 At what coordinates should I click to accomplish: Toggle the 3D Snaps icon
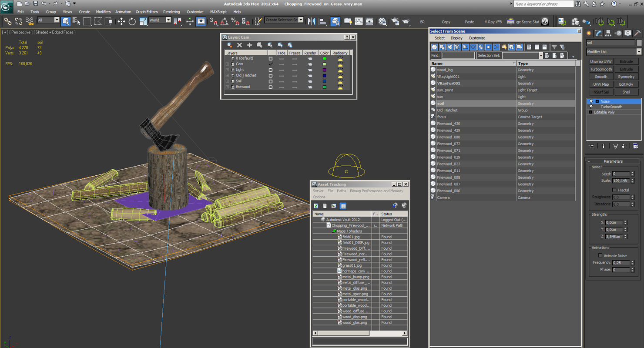click(x=213, y=21)
